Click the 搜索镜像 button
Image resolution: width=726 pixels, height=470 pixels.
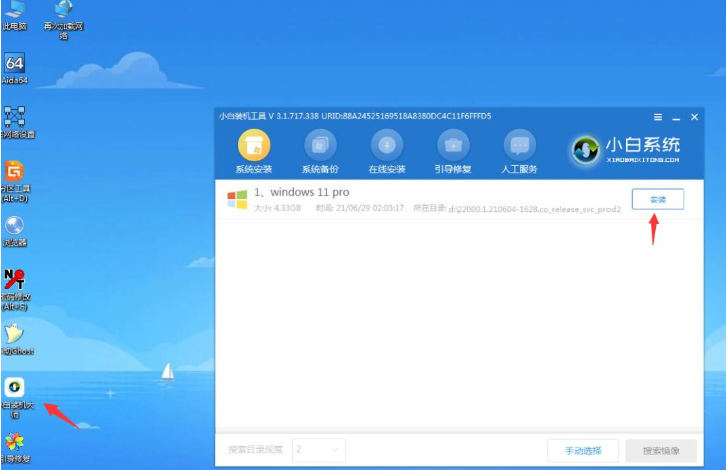pyautogui.click(x=661, y=451)
